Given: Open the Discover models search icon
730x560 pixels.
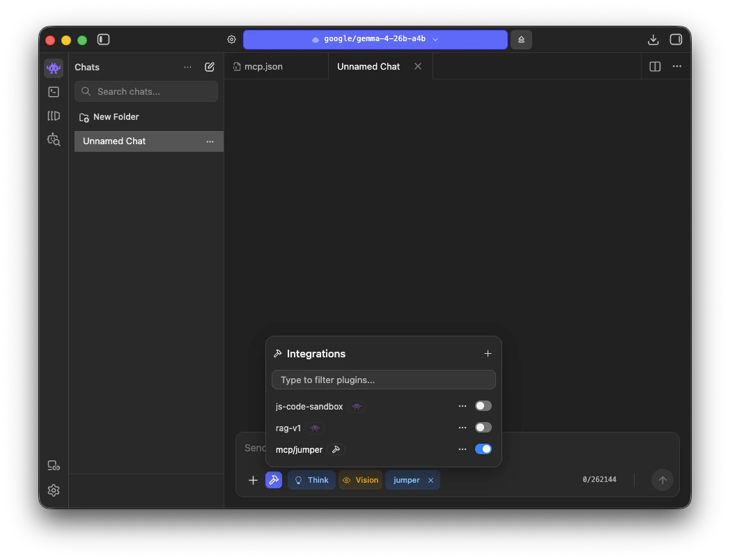Looking at the screenshot, I should click(54, 139).
